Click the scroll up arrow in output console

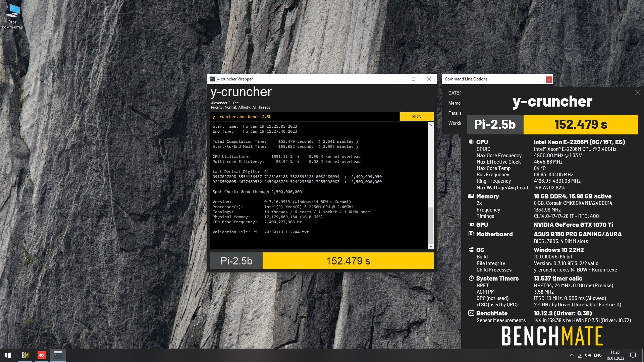click(431, 125)
